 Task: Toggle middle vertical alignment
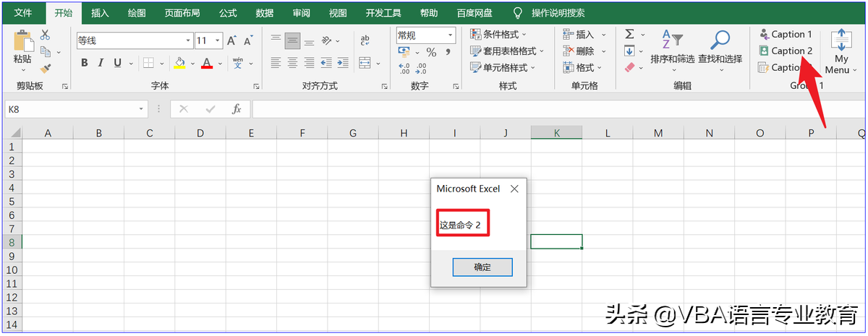(x=292, y=40)
